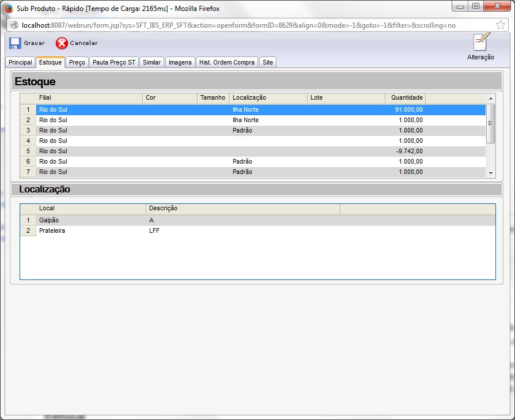Switch to the Imagens tab

click(180, 62)
